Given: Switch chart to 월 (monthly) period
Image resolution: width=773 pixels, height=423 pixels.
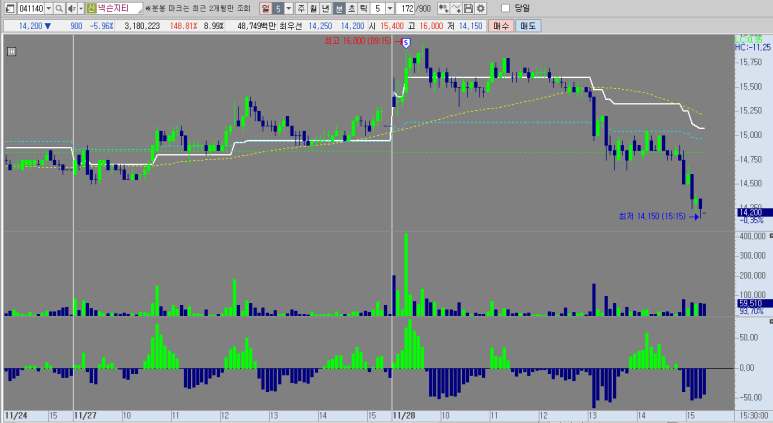Looking at the screenshot, I should (x=313, y=8).
